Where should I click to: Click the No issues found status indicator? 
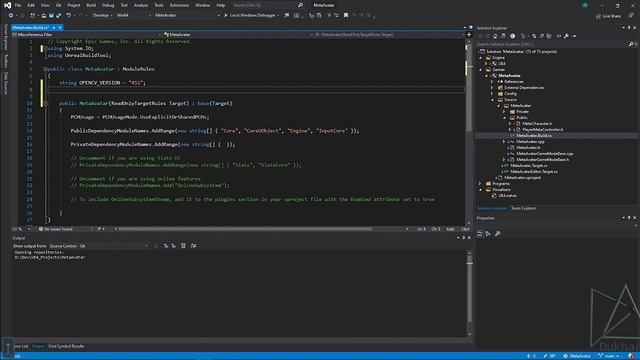point(56,229)
